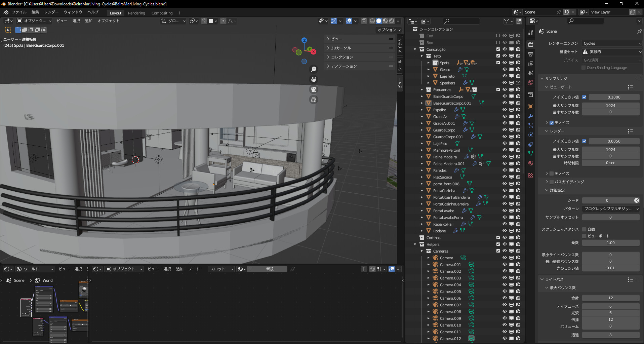Select rendered viewport shading
Screen dimensions: 644x344
click(x=392, y=21)
